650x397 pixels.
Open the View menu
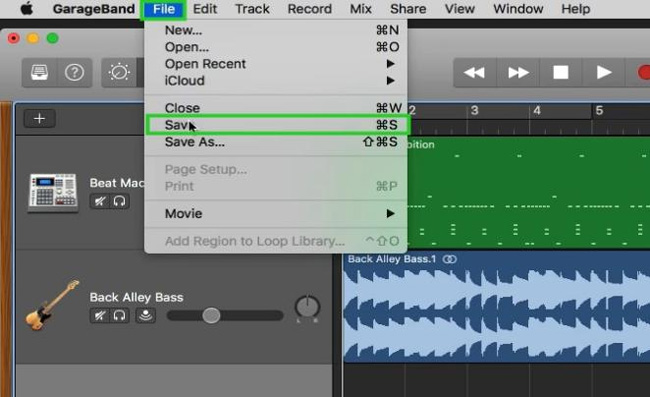460,9
